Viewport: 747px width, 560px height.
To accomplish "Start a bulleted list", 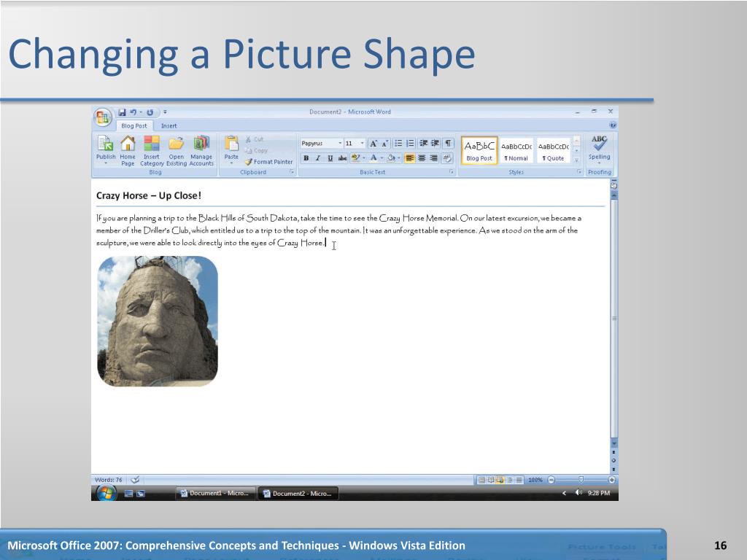I will tap(398, 144).
